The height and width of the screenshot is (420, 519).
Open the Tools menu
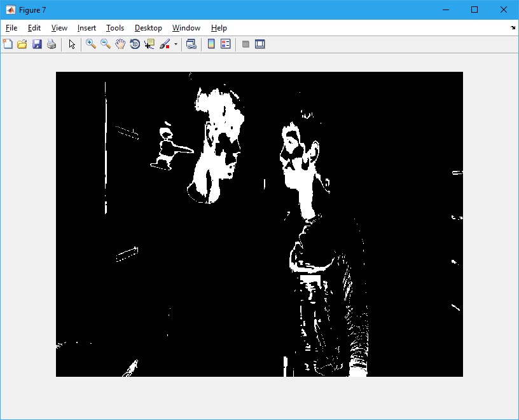coord(115,28)
